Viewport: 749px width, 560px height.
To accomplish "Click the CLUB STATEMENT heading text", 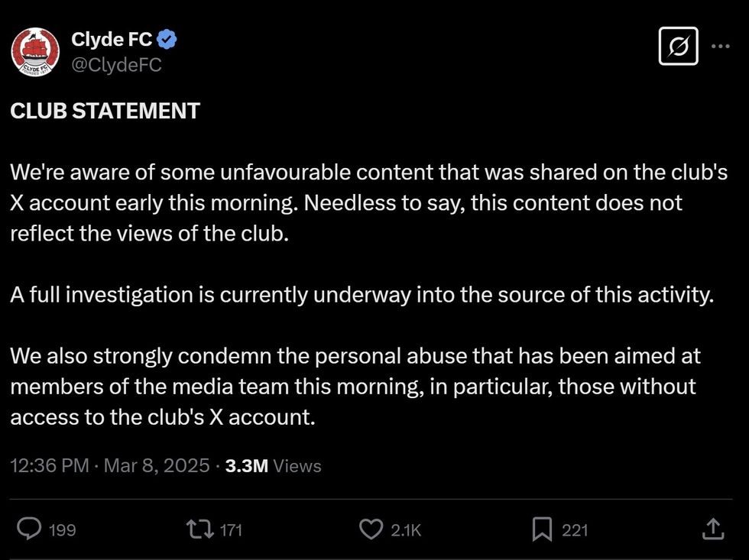I will [x=105, y=111].
